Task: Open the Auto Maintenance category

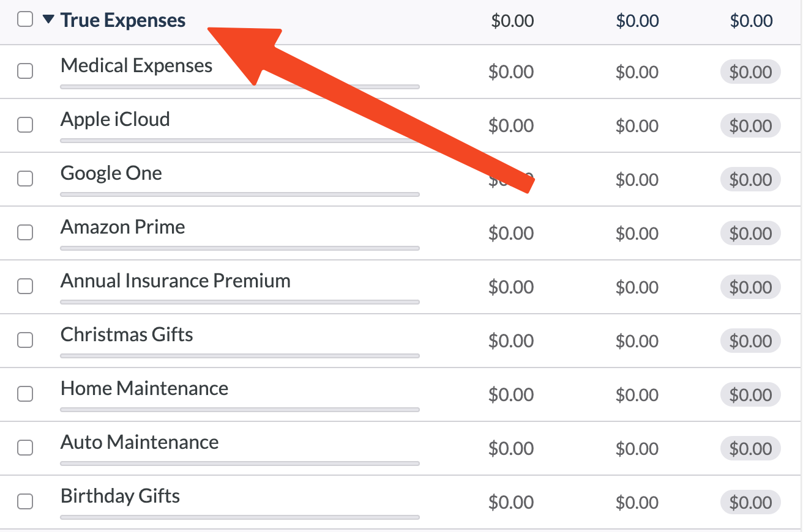Action: [x=139, y=441]
